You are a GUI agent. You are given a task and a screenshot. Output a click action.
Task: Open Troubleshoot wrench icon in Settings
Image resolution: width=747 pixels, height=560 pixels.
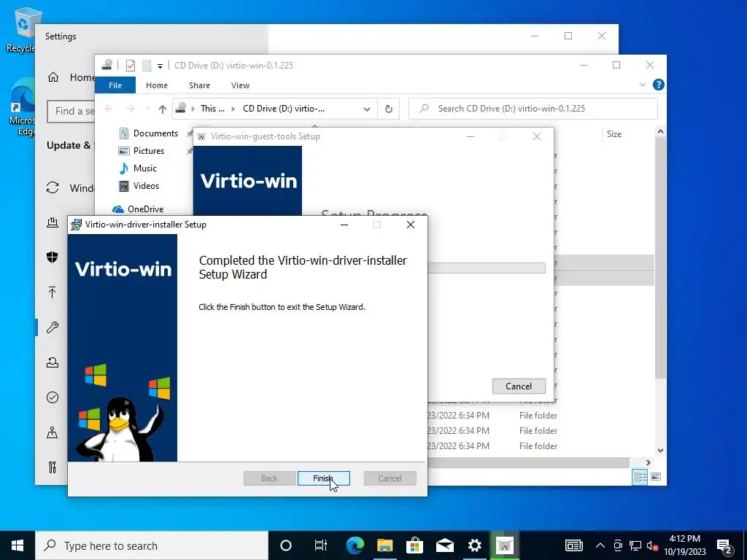point(53,327)
